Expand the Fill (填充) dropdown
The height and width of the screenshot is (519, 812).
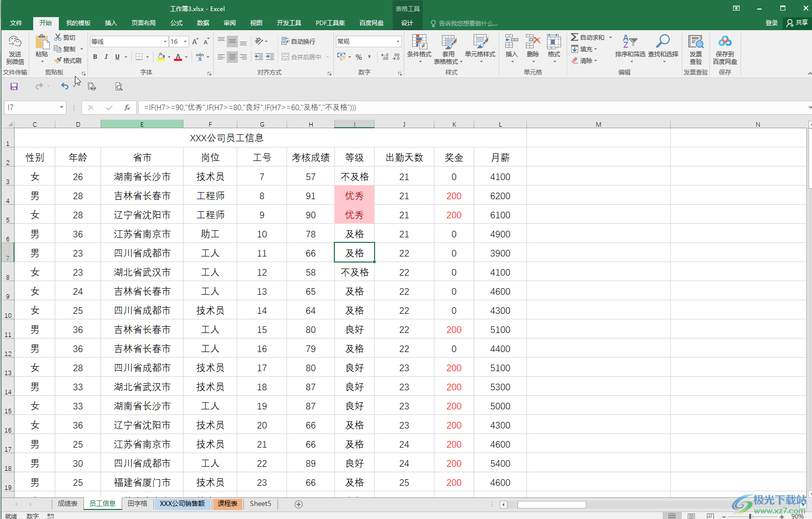596,49
